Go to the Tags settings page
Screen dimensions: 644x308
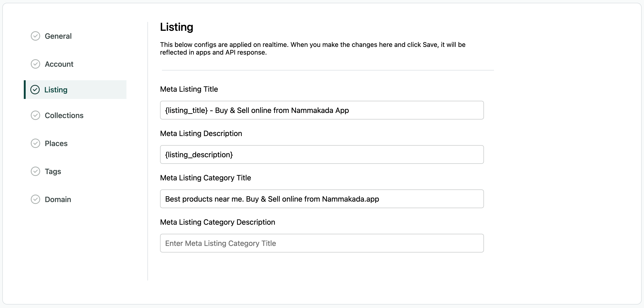tap(53, 171)
